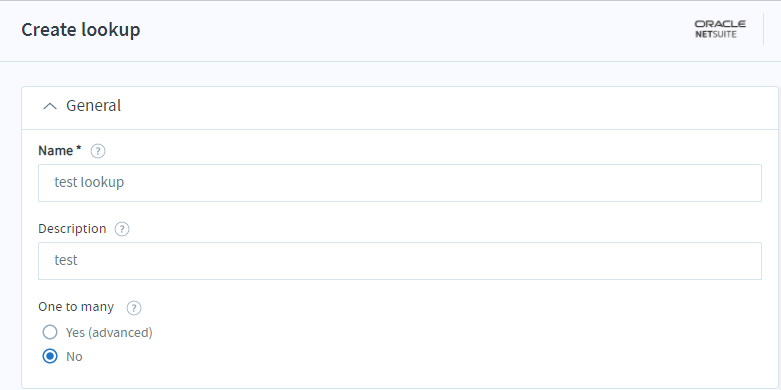Focus the Name input containing 'test lookup'

(399, 183)
